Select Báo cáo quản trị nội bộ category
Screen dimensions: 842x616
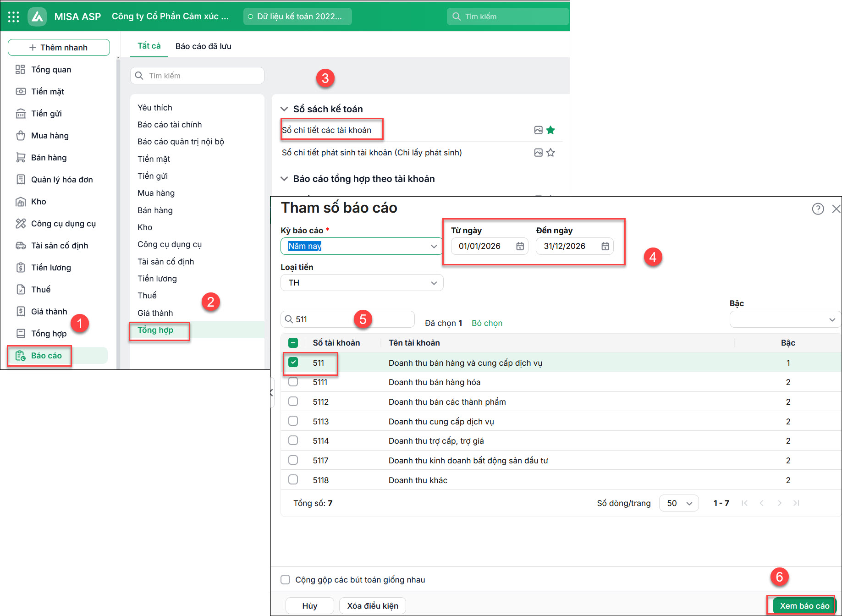pyautogui.click(x=181, y=142)
